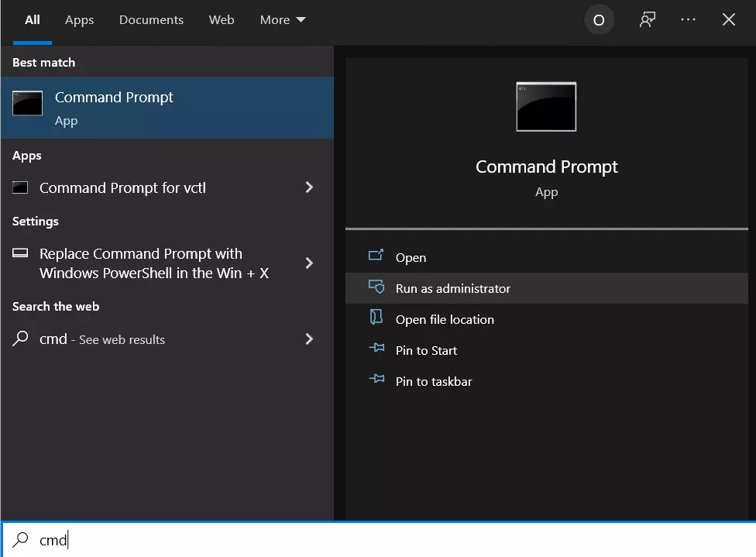Open the three-dots options menu
Screen dimensions: 756x557
coord(688,21)
